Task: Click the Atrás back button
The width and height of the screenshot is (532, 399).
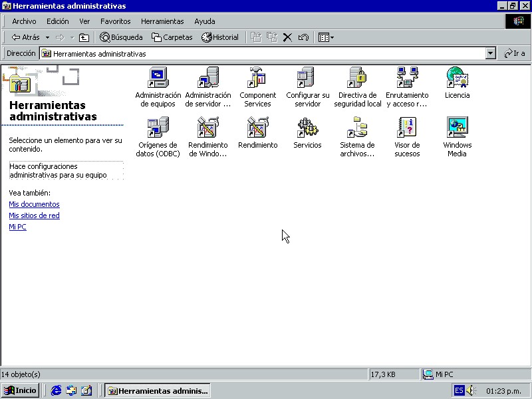Action: [26, 37]
